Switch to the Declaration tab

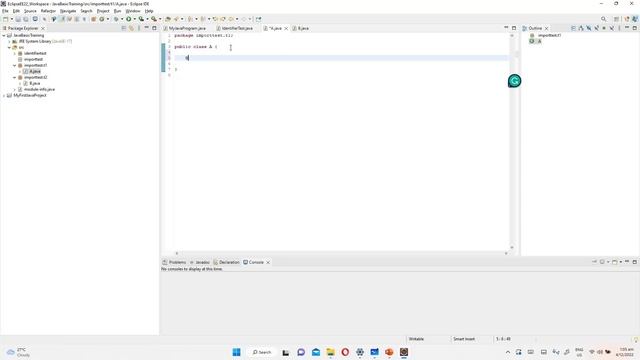coord(229,262)
